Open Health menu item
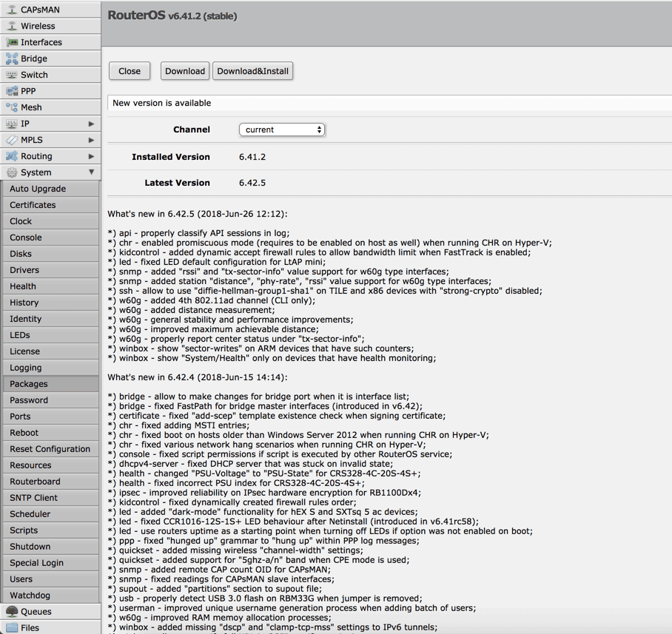This screenshot has width=672, height=634. 50,286
